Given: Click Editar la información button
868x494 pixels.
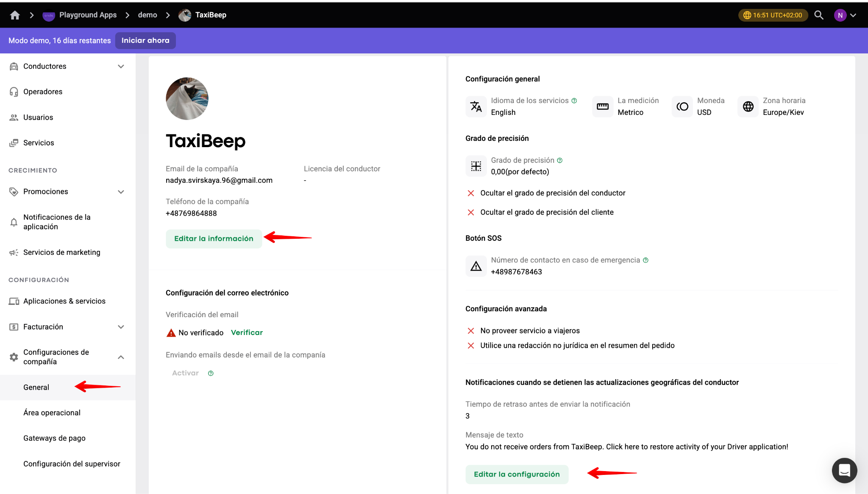Looking at the screenshot, I should point(214,238).
